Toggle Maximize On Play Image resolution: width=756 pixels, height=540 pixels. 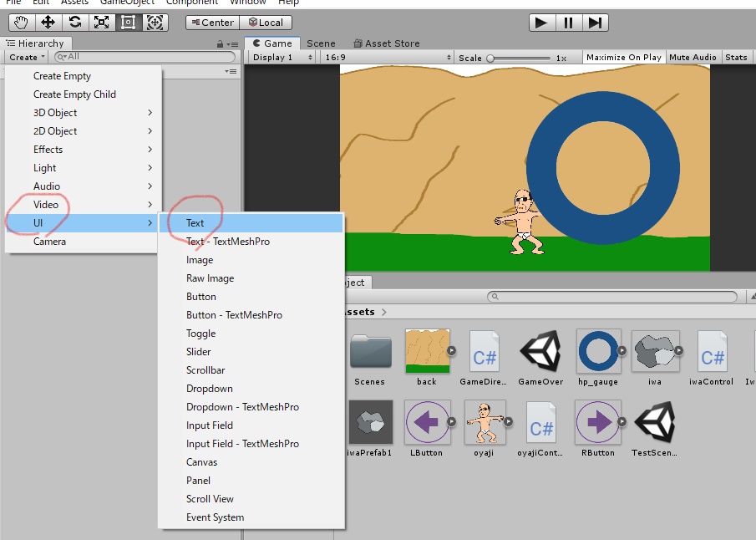tap(624, 57)
